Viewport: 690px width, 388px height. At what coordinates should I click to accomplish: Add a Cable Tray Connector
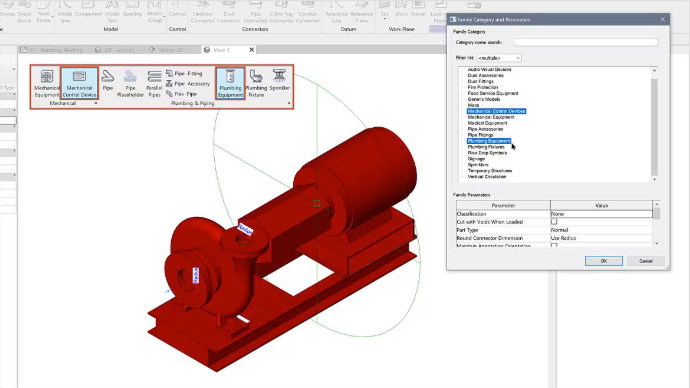click(x=282, y=12)
